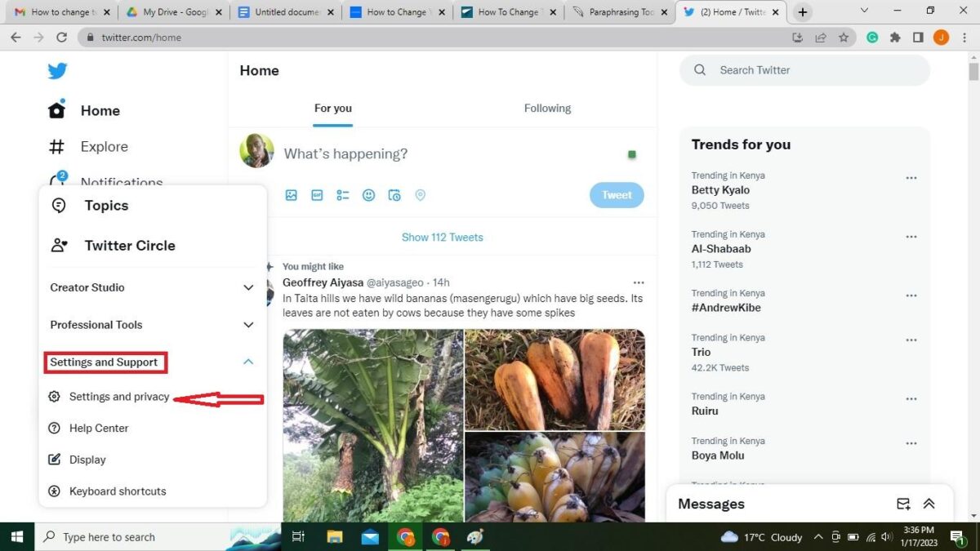Screen dimensions: 980x551
Task: Open the #AndrewKibe trend
Action: (x=726, y=308)
